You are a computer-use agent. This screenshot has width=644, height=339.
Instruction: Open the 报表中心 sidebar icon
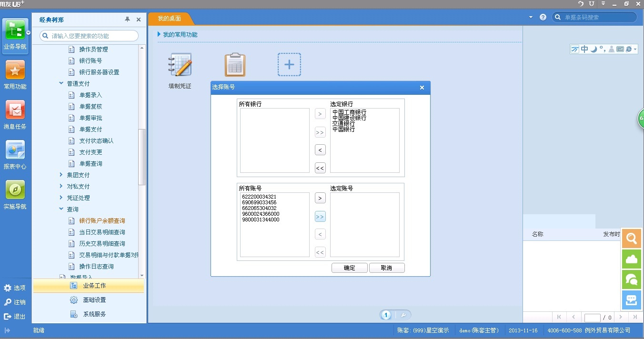(15, 150)
